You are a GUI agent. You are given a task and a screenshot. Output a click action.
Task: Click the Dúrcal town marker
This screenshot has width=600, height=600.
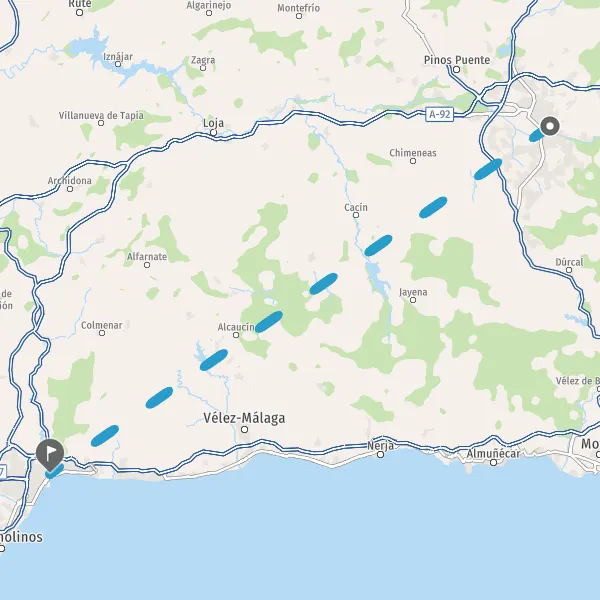pos(569,270)
